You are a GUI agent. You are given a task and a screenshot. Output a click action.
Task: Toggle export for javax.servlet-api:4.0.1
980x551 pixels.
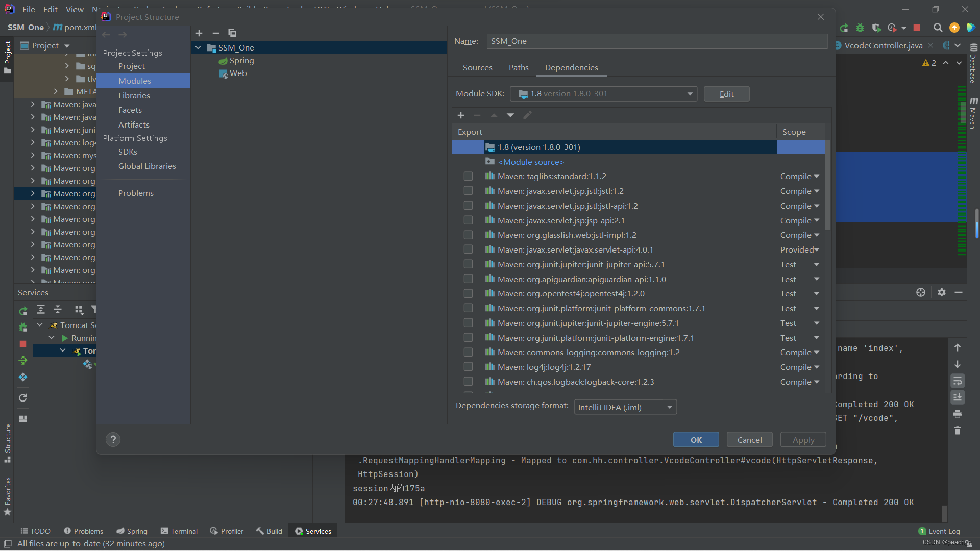[x=468, y=249]
